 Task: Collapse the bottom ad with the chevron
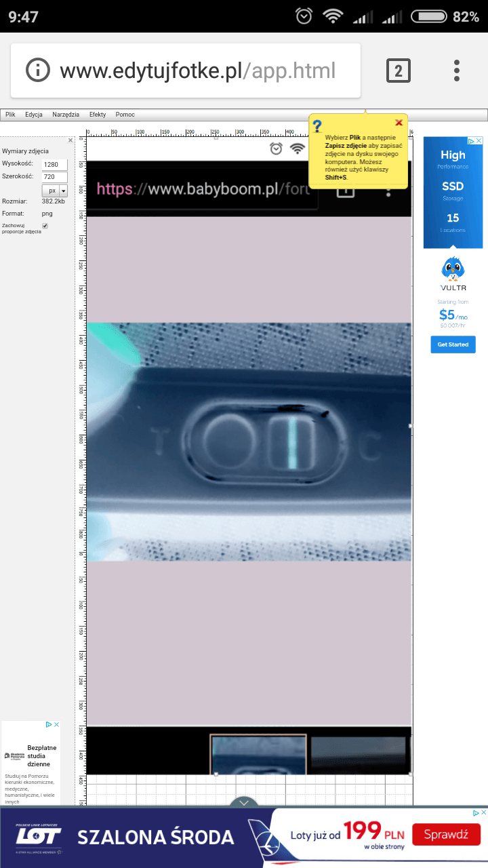[x=244, y=803]
